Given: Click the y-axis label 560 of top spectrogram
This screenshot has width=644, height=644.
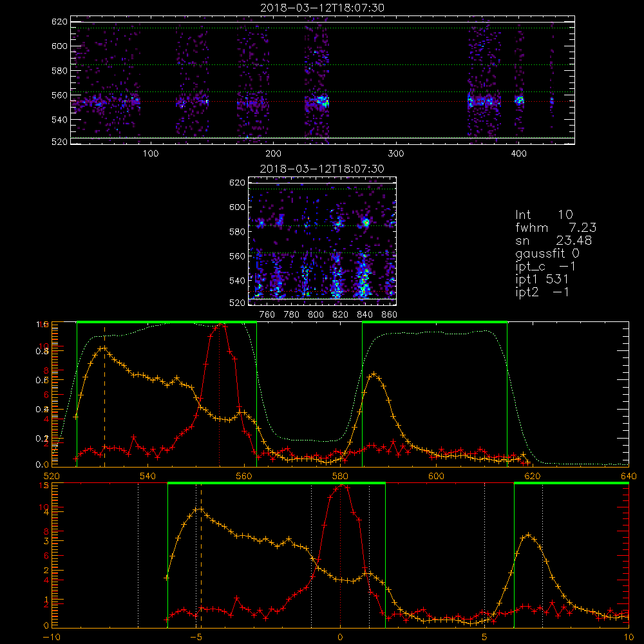Looking at the screenshot, I should (x=59, y=95).
